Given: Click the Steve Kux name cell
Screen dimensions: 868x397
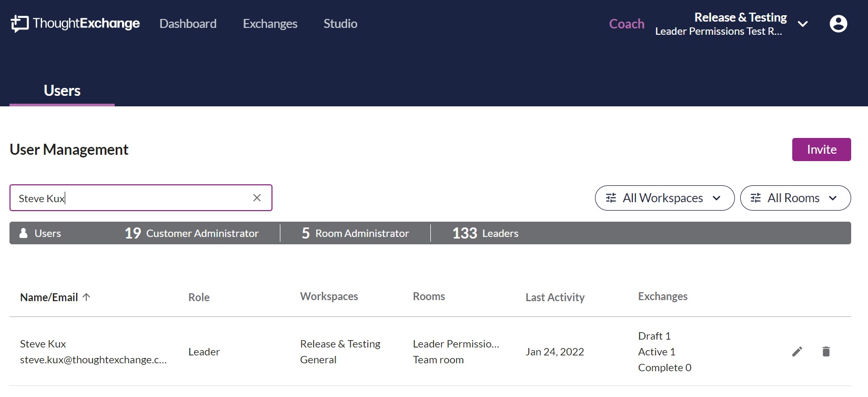Looking at the screenshot, I should point(43,344).
